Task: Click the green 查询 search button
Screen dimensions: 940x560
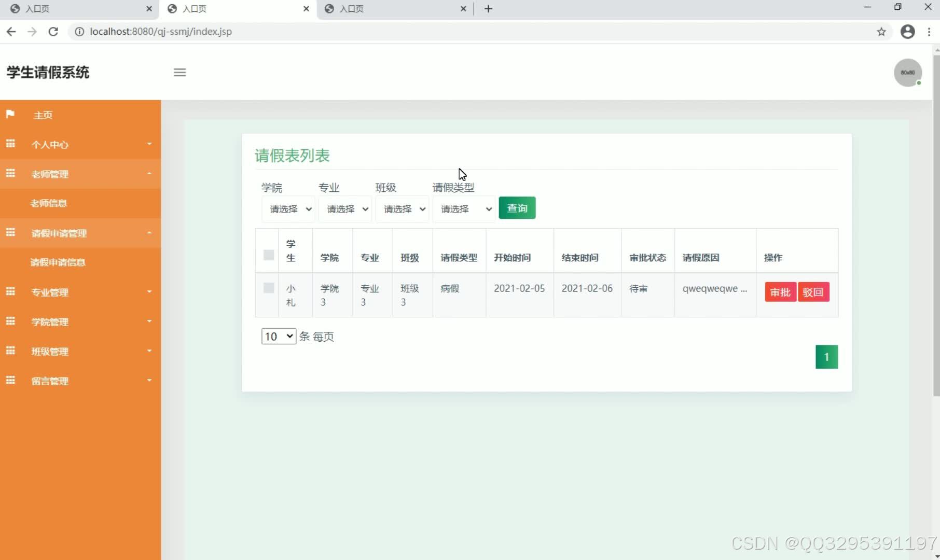Action: point(517,208)
